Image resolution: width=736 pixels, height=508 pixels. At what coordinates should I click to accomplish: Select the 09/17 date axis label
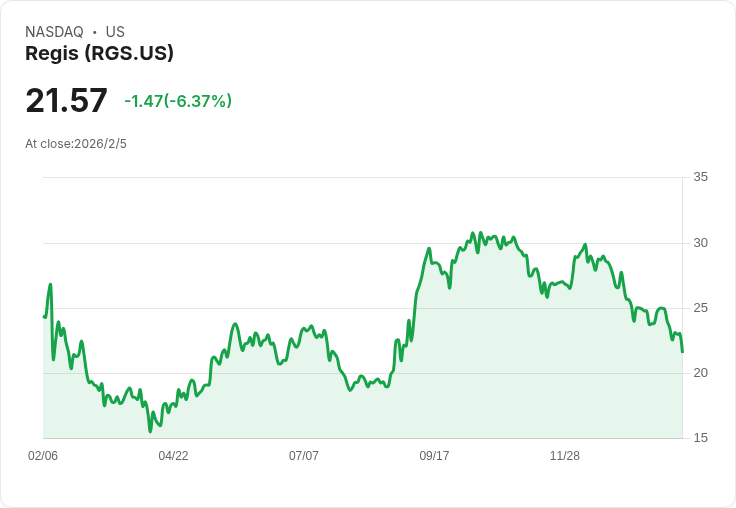(x=434, y=456)
